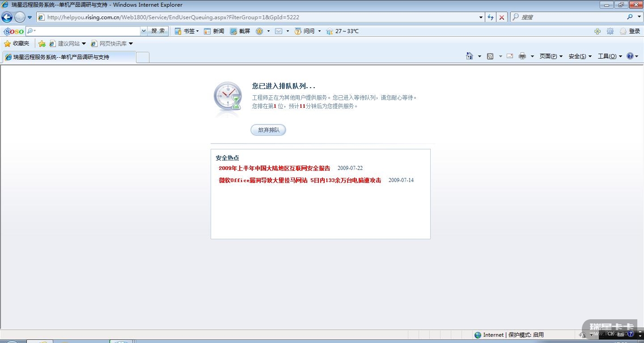Image resolution: width=644 pixels, height=343 pixels.
Task: Open the recent pages dropdown arrow
Action: coord(30,17)
